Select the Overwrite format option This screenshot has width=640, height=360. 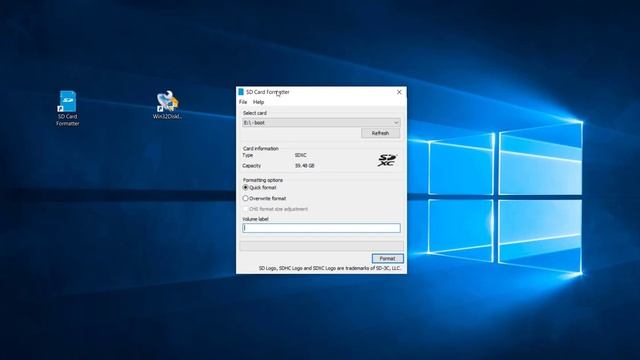click(x=264, y=198)
